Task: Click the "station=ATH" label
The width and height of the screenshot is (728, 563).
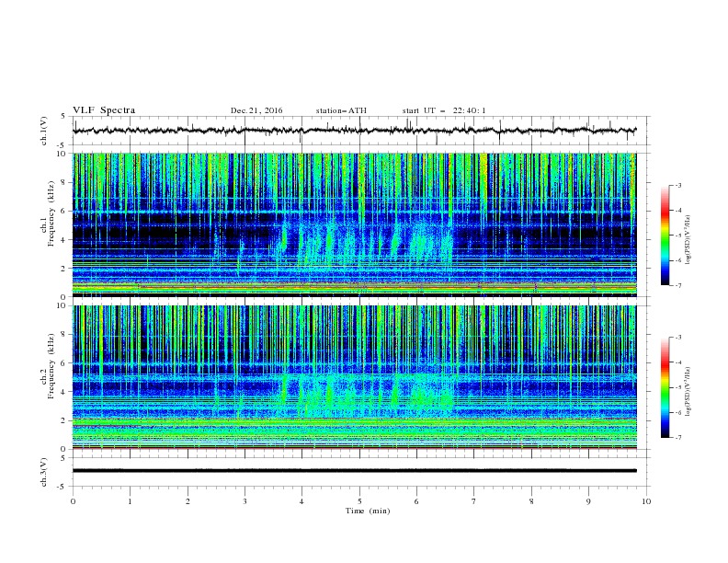Action: click(x=341, y=110)
